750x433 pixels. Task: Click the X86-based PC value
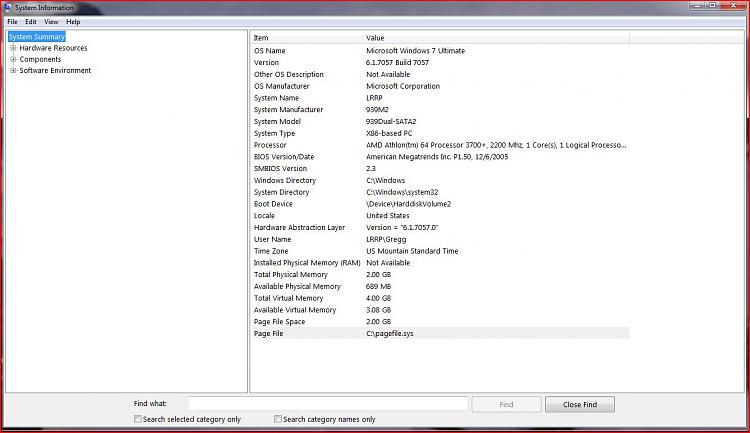click(389, 133)
